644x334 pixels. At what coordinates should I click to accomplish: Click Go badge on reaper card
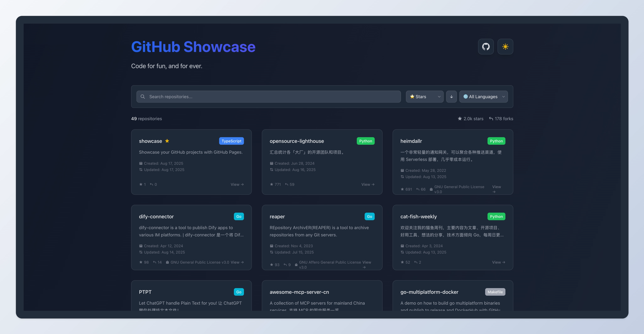369,217
